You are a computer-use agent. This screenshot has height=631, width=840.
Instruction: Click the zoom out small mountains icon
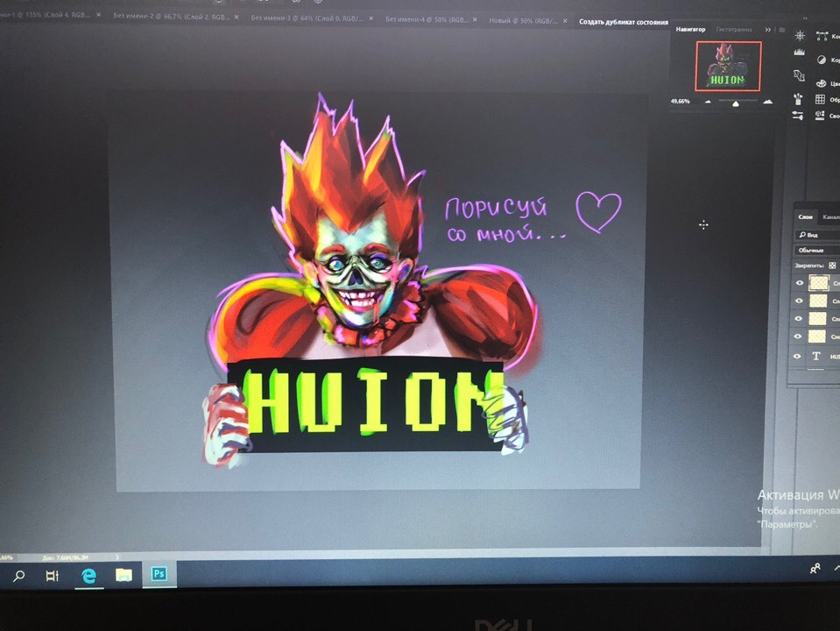click(x=708, y=102)
